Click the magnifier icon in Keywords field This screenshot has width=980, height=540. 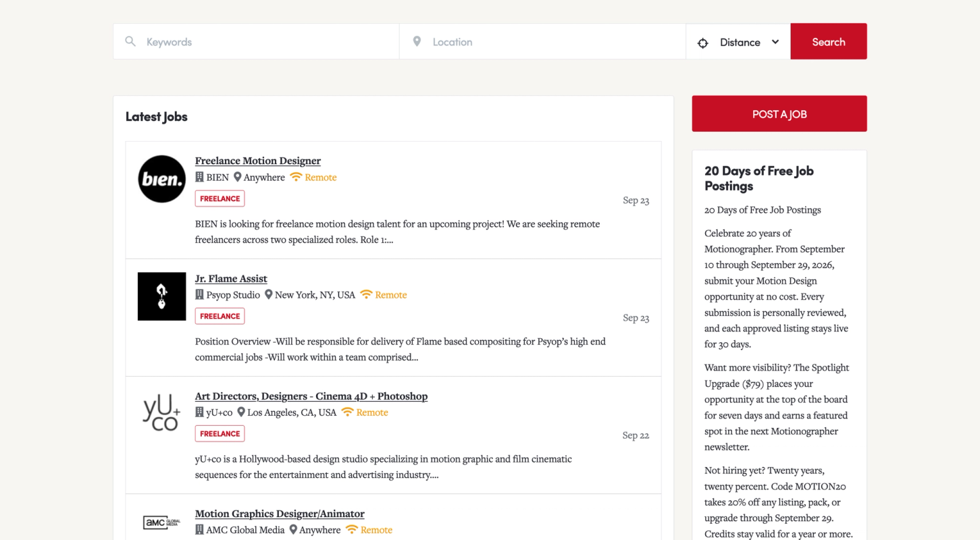[130, 42]
